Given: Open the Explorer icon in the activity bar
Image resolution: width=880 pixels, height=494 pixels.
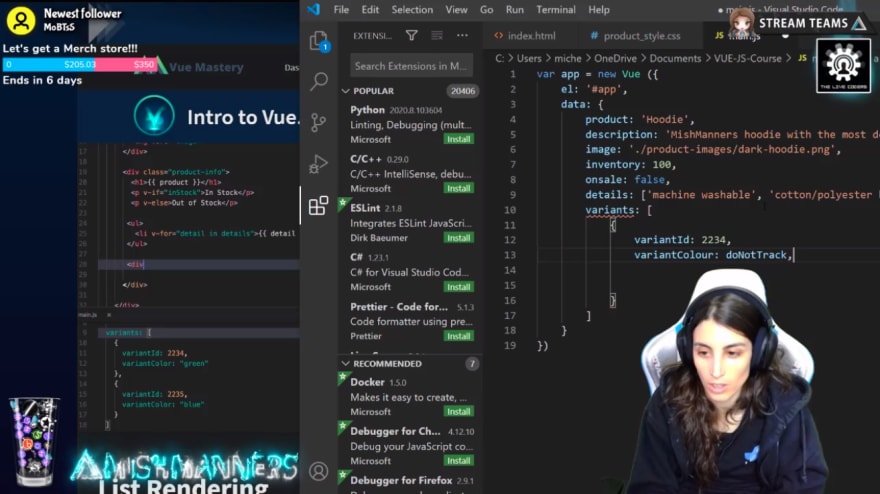Looking at the screenshot, I should (318, 40).
